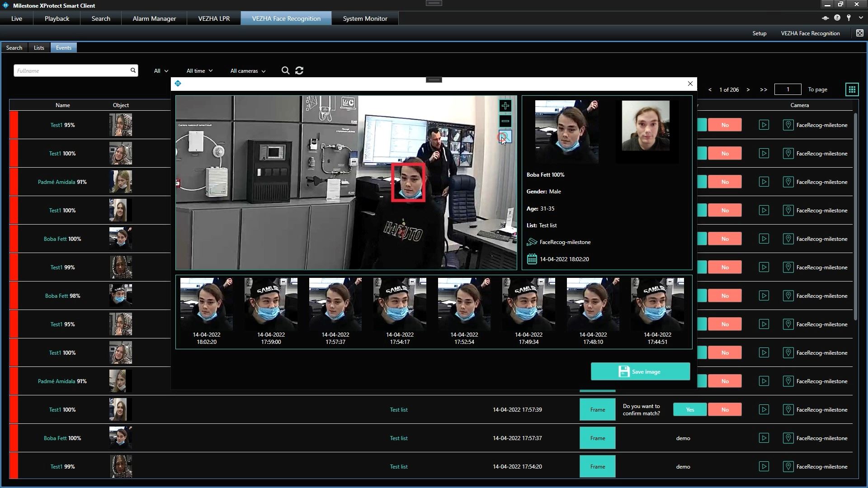The width and height of the screenshot is (868, 488).
Task: Click search icon inside Fullname field
Action: (133, 70)
